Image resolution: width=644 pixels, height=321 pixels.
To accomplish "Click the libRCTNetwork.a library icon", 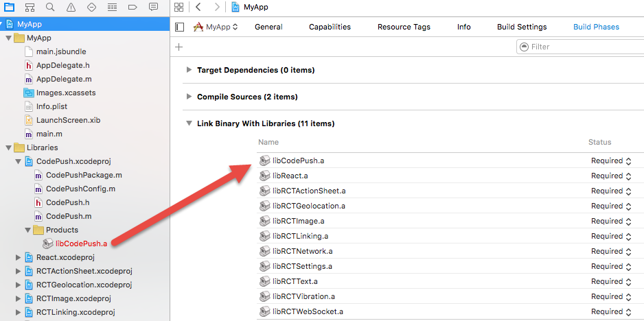I will pos(265,251).
